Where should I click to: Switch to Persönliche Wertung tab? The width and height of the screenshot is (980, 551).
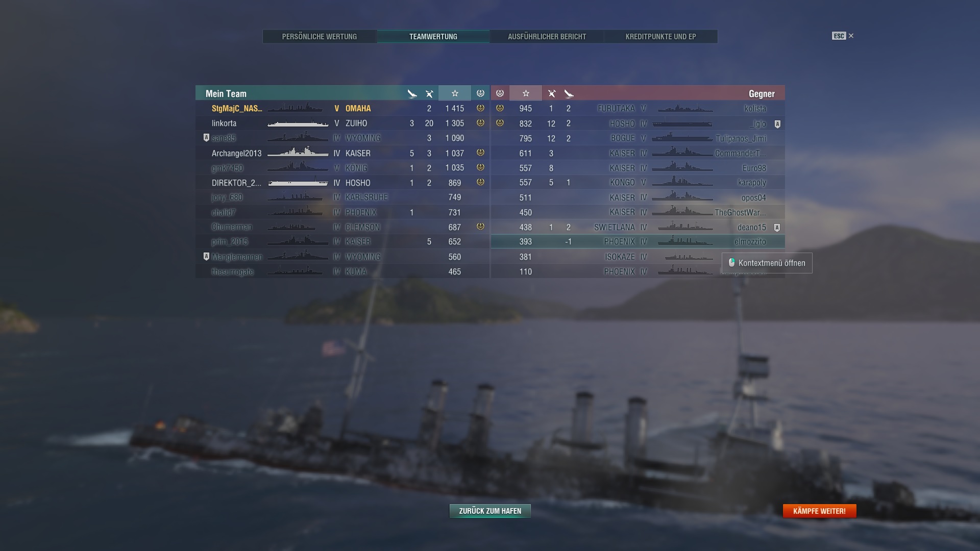click(x=320, y=37)
